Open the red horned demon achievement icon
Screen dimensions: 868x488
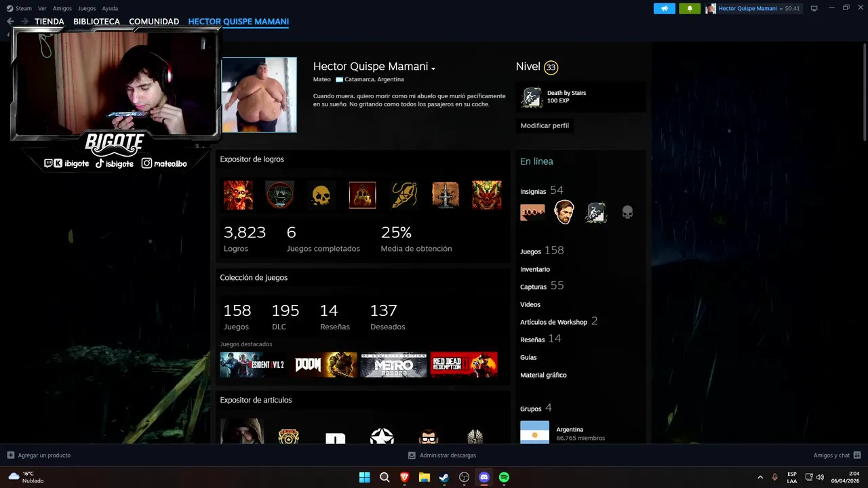tap(487, 195)
